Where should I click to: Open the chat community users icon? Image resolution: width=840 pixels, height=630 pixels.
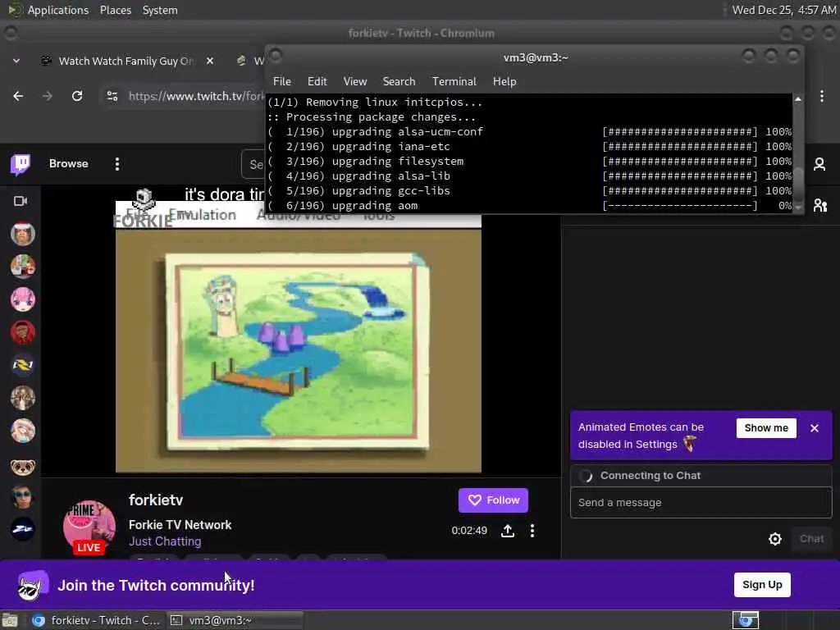(820, 205)
